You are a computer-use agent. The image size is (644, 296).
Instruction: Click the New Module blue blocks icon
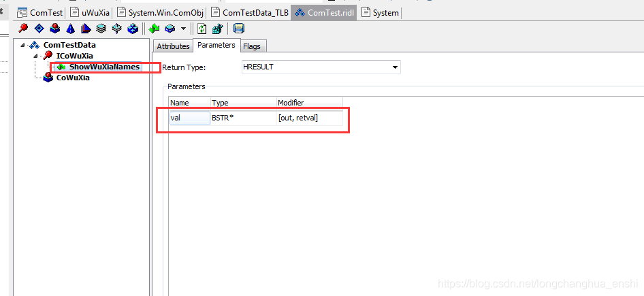coord(133,29)
